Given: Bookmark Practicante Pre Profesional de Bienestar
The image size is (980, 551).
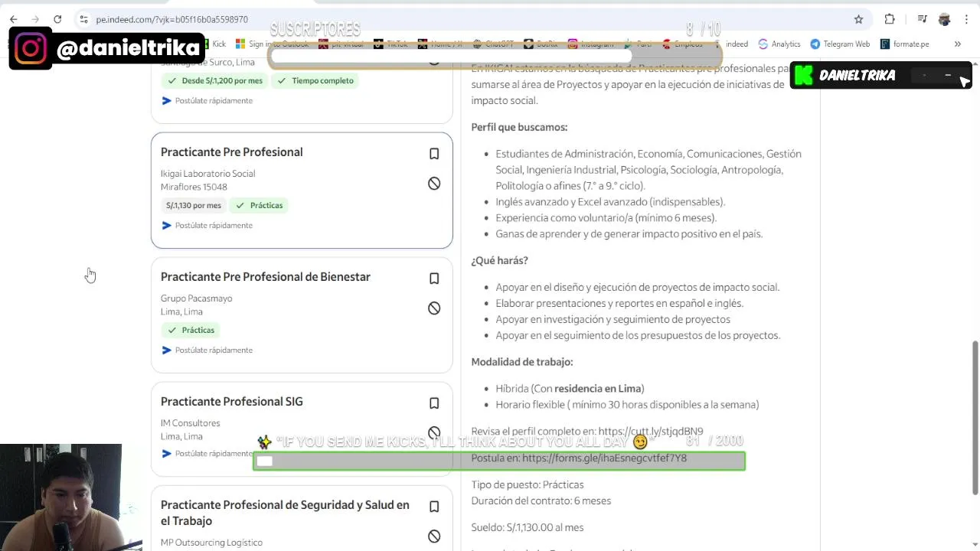Looking at the screenshot, I should click(434, 279).
